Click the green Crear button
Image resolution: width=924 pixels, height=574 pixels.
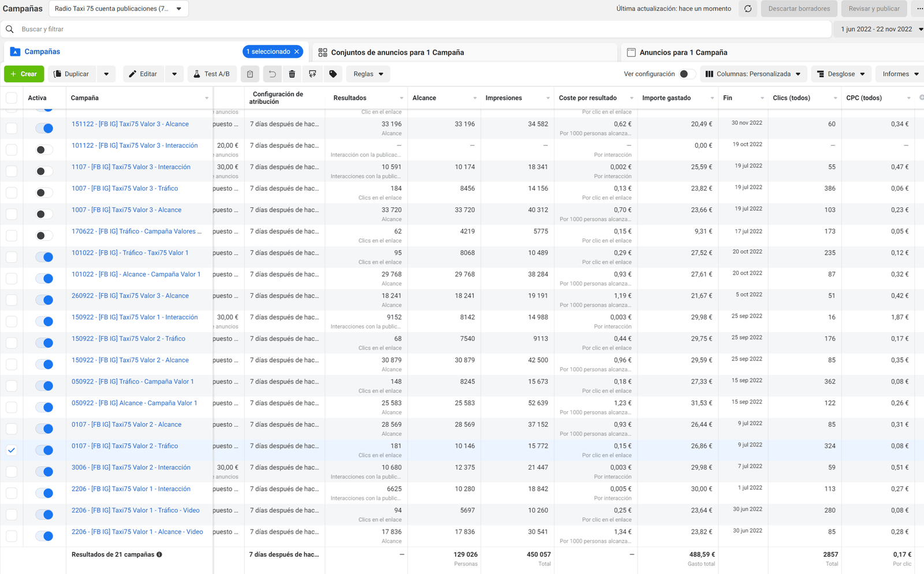[24, 74]
